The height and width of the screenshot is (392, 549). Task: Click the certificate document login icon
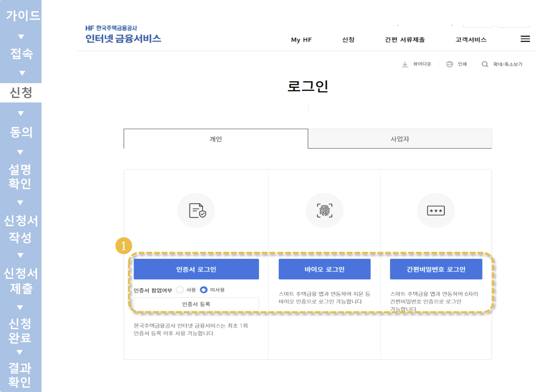point(196,211)
